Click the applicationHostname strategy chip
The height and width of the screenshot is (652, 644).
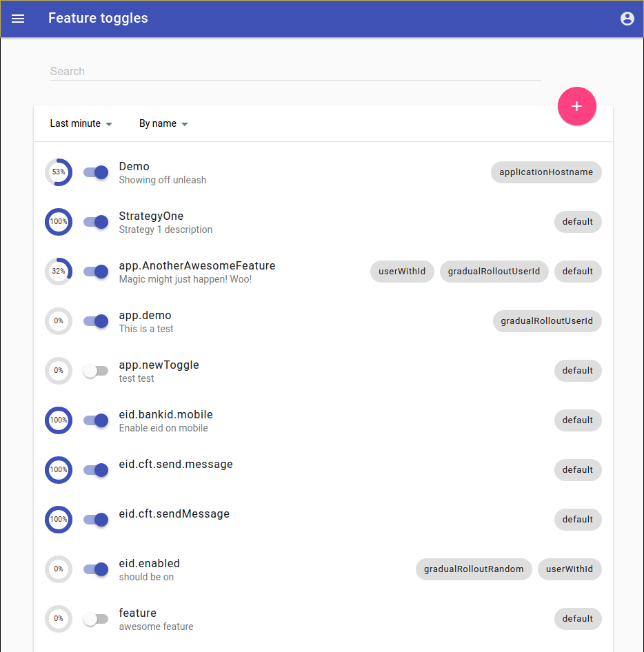point(545,172)
